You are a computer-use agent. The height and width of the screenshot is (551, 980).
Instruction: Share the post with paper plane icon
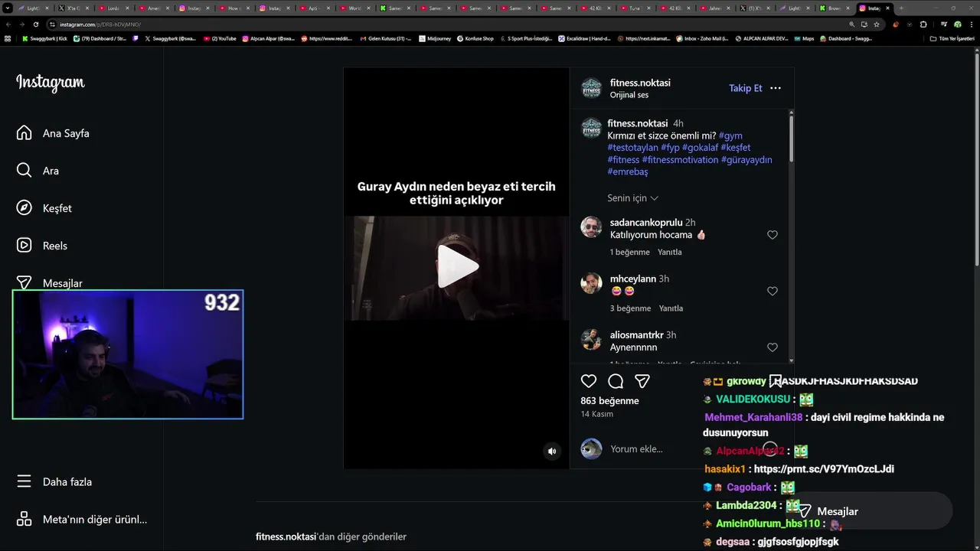coord(642,381)
